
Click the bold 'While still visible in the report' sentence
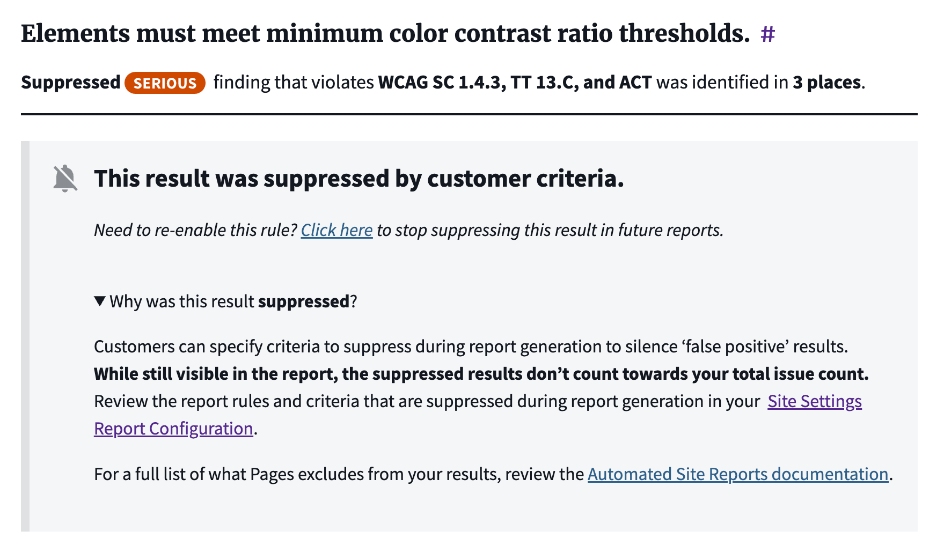[480, 374]
